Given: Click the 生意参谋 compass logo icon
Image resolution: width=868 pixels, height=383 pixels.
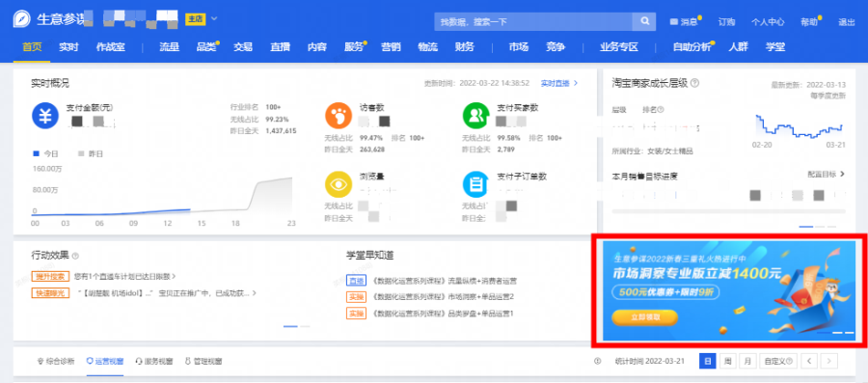Looking at the screenshot, I should point(21,19).
